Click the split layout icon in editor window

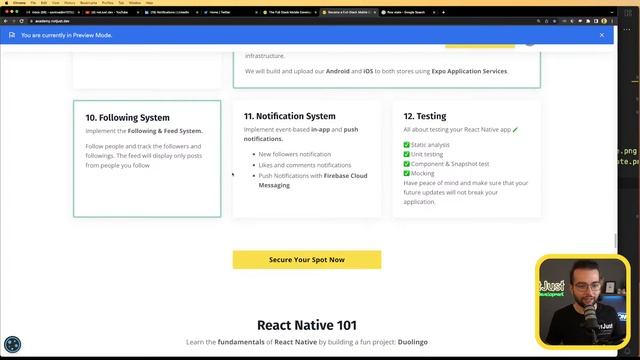[x=628, y=13]
